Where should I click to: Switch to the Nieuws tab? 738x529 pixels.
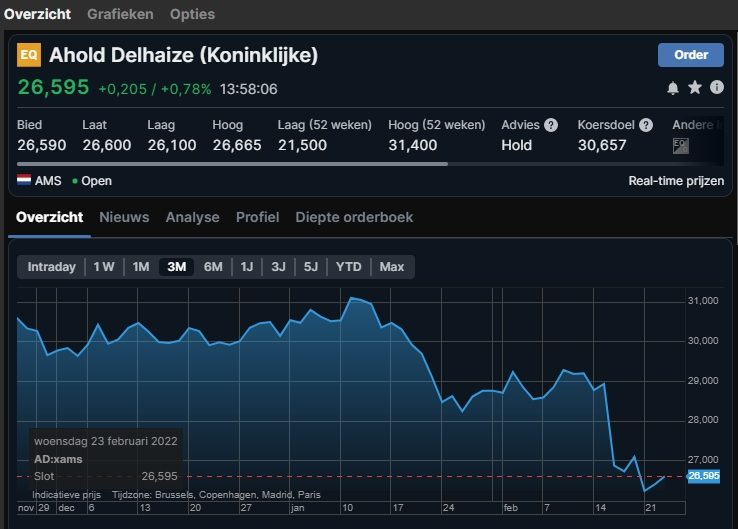[124, 217]
